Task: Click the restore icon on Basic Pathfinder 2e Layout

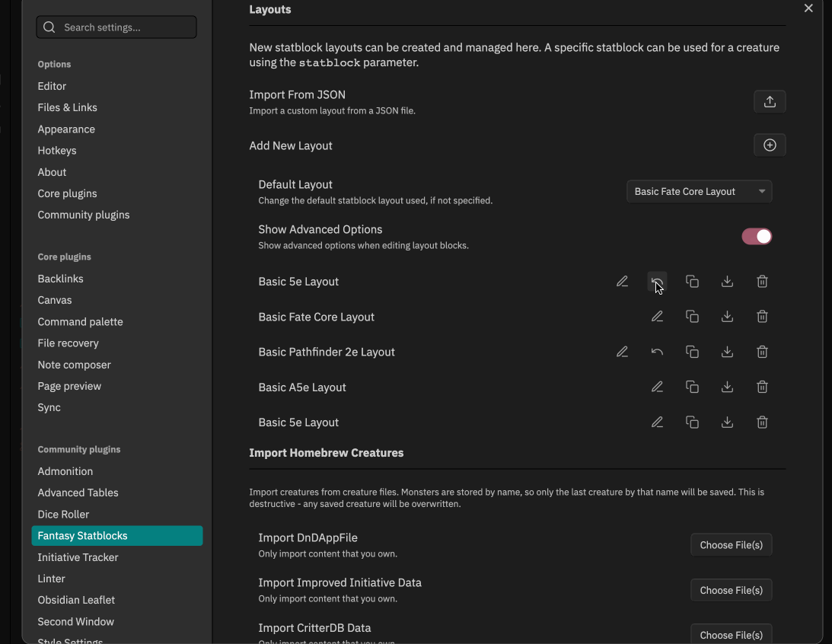Action: pyautogui.click(x=657, y=351)
